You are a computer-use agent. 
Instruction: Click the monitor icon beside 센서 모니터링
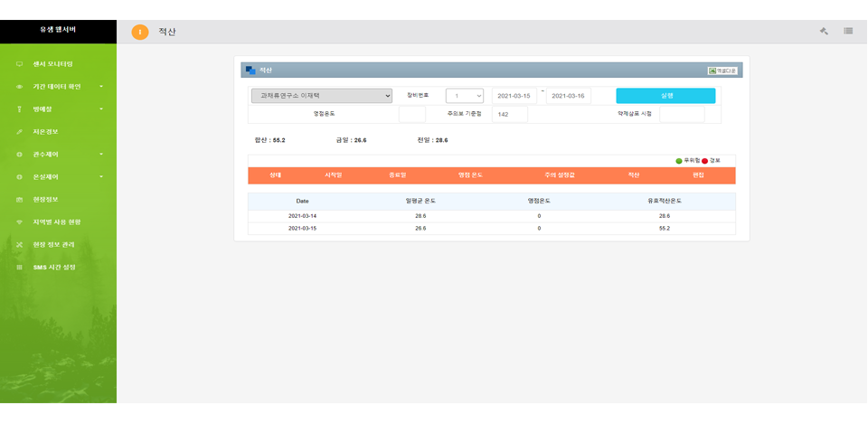pos(19,64)
